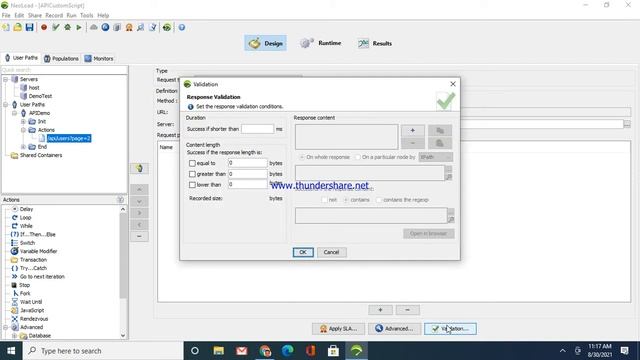Enable the 'equal to' checkbox
This screenshot has width=640, height=360.
pos(192,163)
